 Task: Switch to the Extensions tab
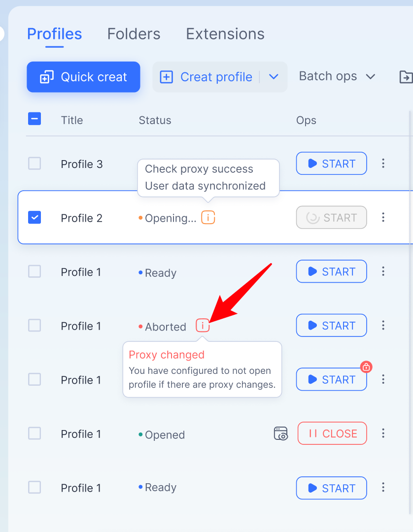click(225, 34)
